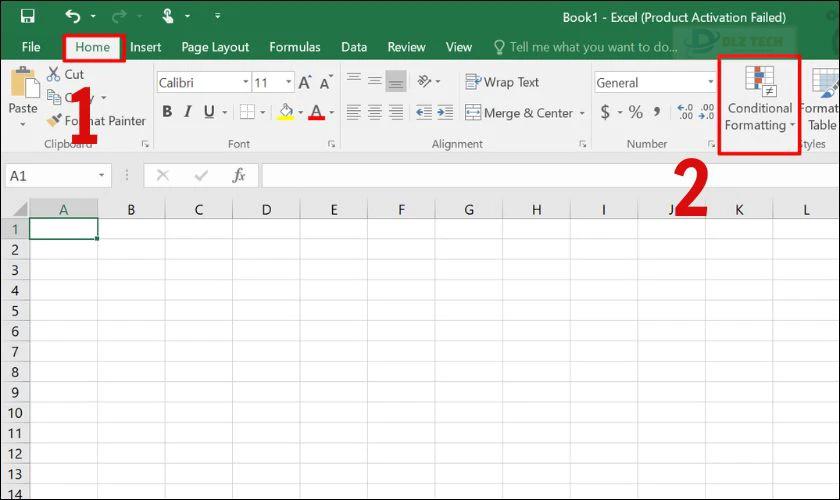Open the Alignment dialog launcher
The height and width of the screenshot is (500, 840).
point(583,144)
